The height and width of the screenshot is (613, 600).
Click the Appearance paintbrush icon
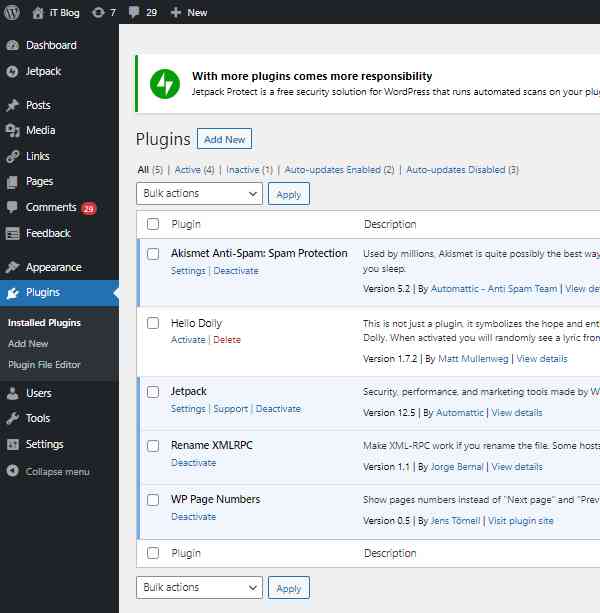pyautogui.click(x=12, y=267)
